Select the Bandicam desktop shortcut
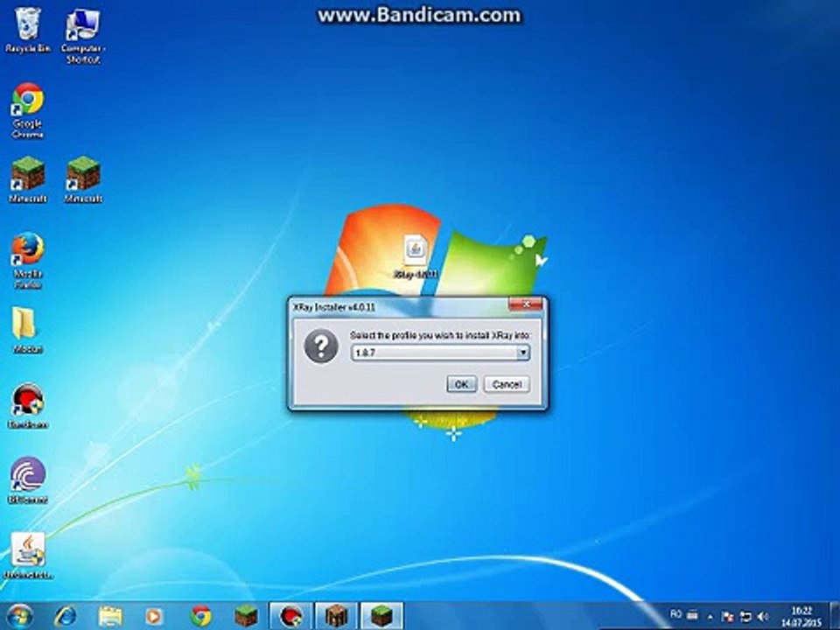Viewport: 840px width, 630px height. (27, 405)
